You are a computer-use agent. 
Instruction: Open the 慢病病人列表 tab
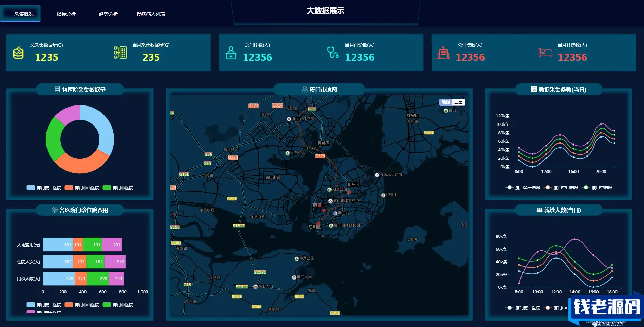point(151,14)
